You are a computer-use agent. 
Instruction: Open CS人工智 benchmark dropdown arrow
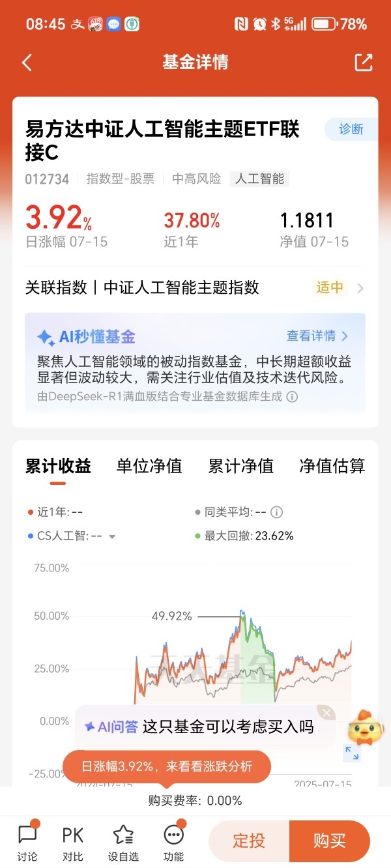pyautogui.click(x=112, y=536)
